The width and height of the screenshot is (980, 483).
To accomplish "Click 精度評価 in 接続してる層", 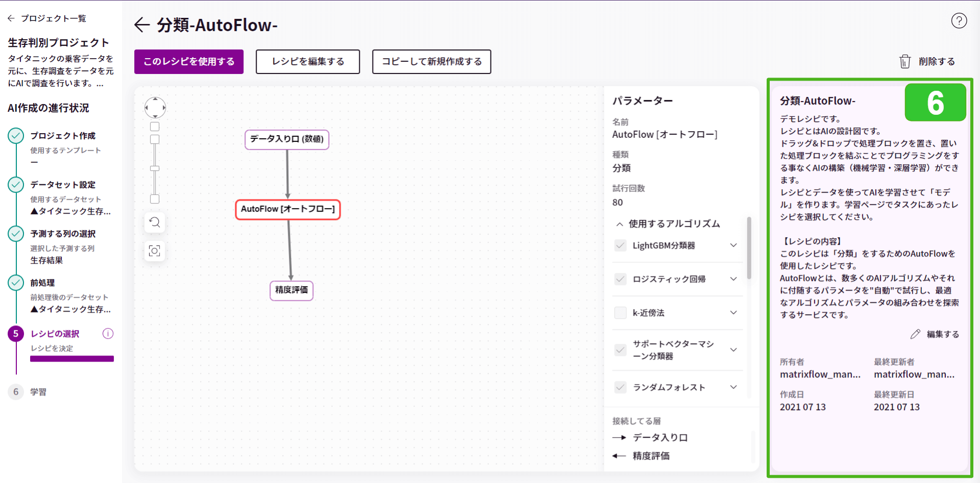I will 651,456.
